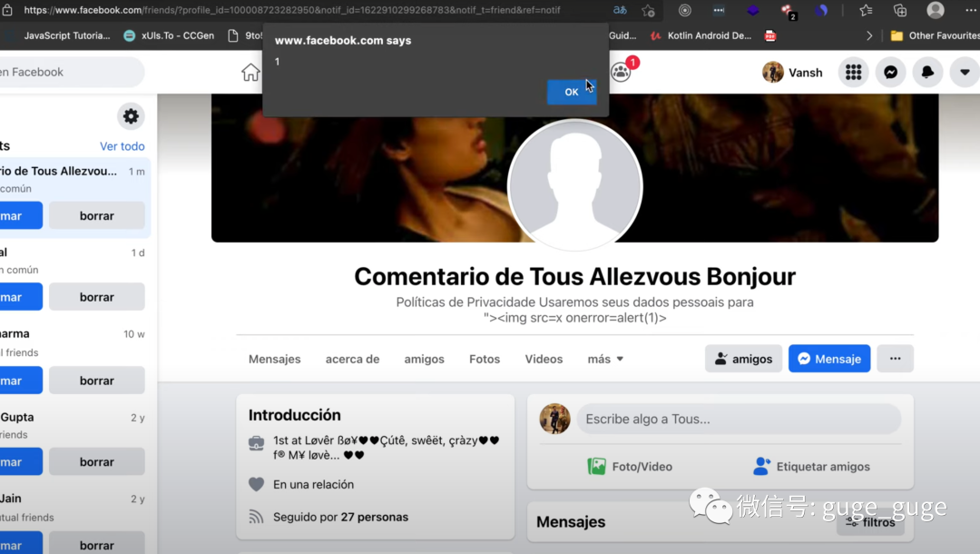The image size is (980, 554).
Task: Open the Videos profile tab
Action: tap(544, 359)
